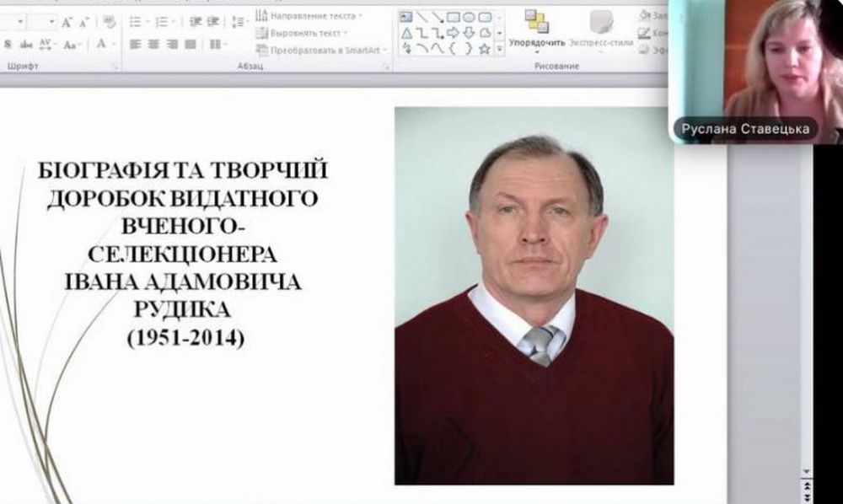This screenshot has height=504, width=843.
Task: Click the Clear Formatting eraser icon
Action: click(107, 22)
